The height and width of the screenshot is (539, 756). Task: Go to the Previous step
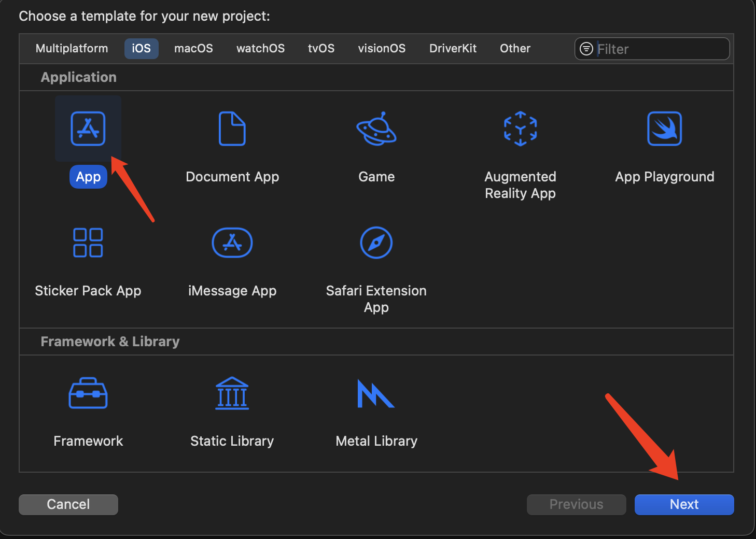coord(577,504)
